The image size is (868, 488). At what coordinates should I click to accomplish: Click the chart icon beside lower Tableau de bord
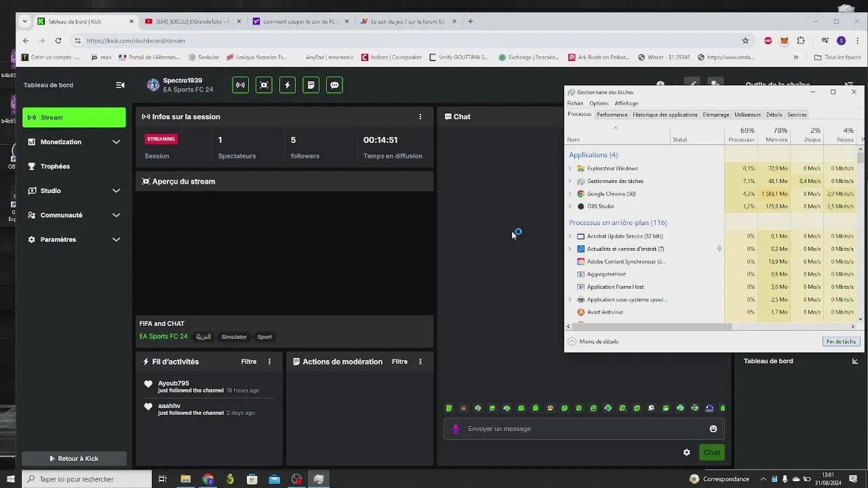pyautogui.click(x=855, y=361)
